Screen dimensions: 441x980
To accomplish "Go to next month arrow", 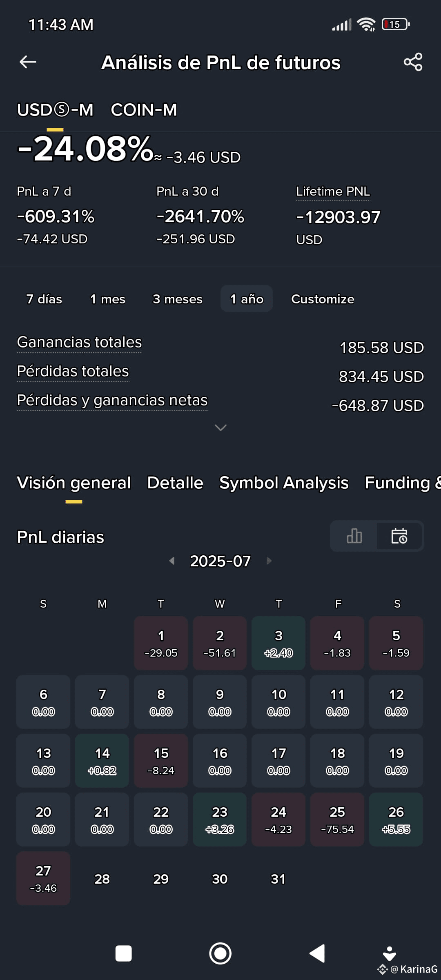I will [x=269, y=561].
